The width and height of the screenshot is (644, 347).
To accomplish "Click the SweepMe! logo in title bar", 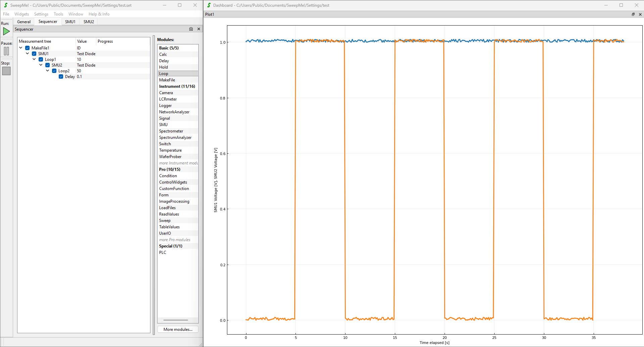I will [x=6, y=5].
